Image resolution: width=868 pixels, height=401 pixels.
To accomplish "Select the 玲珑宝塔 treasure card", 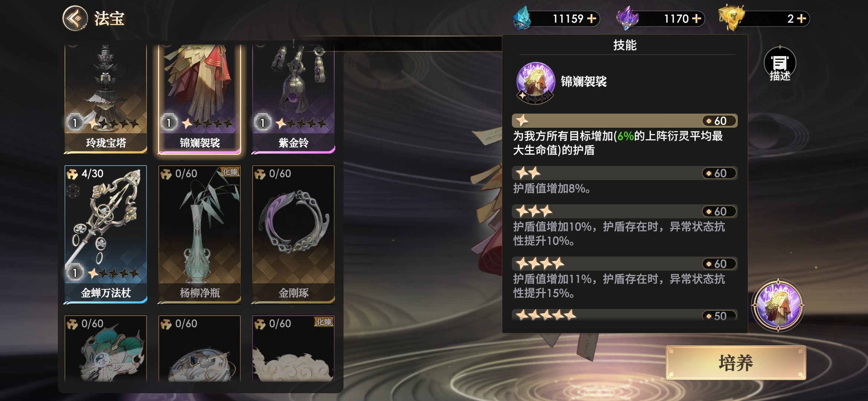I will click(x=106, y=98).
